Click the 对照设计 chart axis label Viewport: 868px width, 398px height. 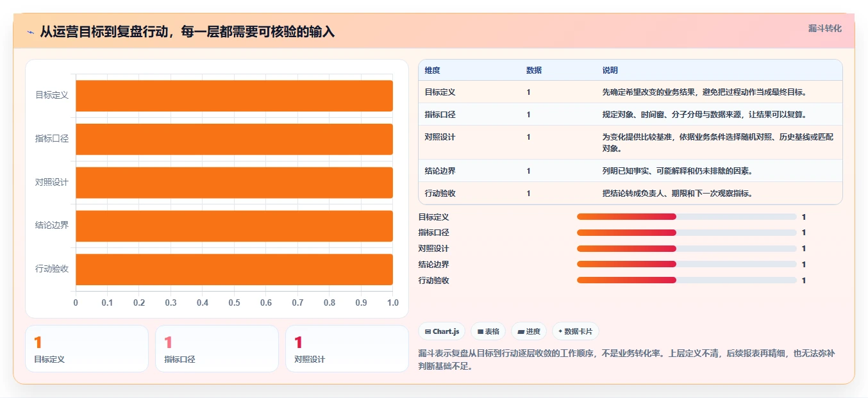tap(52, 183)
